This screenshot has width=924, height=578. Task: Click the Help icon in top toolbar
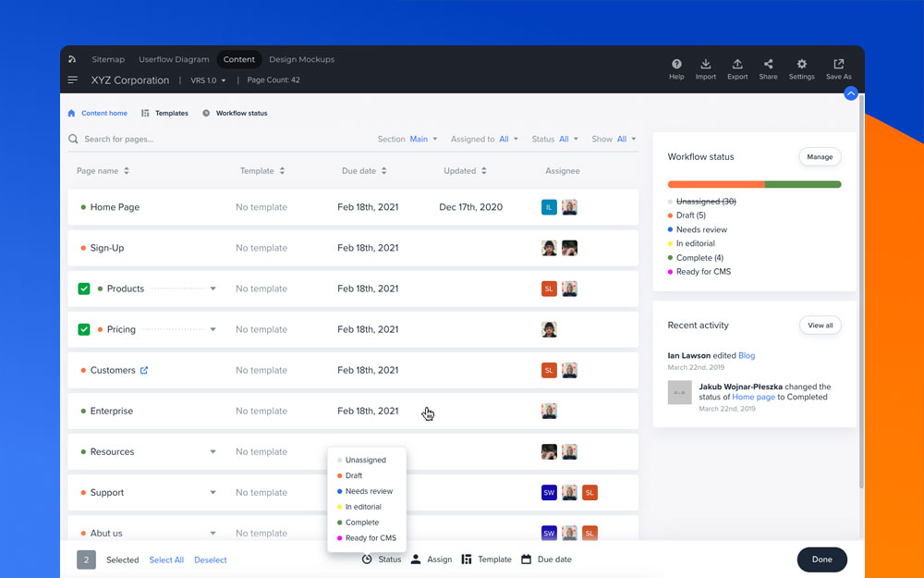click(x=676, y=65)
